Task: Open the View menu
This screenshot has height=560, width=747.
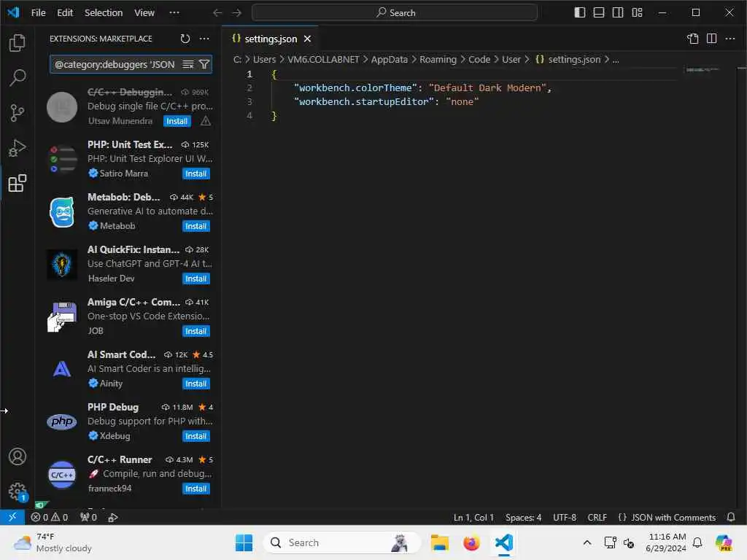Action: pyautogui.click(x=144, y=13)
